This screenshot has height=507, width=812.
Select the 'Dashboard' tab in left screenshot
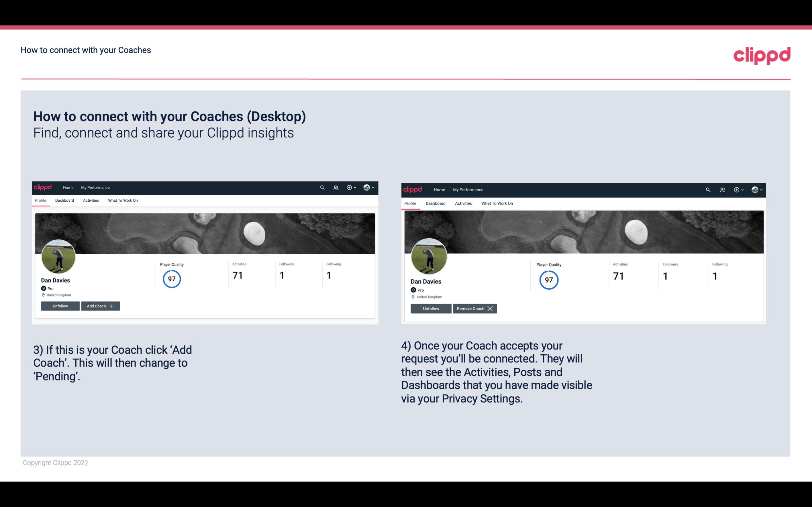[x=64, y=200]
